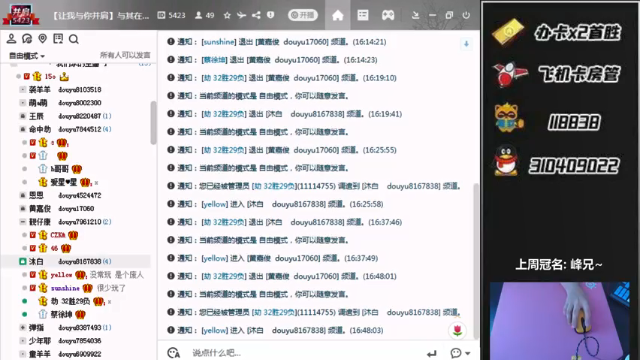640x360 pixels.
Task: Click the [yellow] link at 16:25:58
Action: click(x=214, y=204)
